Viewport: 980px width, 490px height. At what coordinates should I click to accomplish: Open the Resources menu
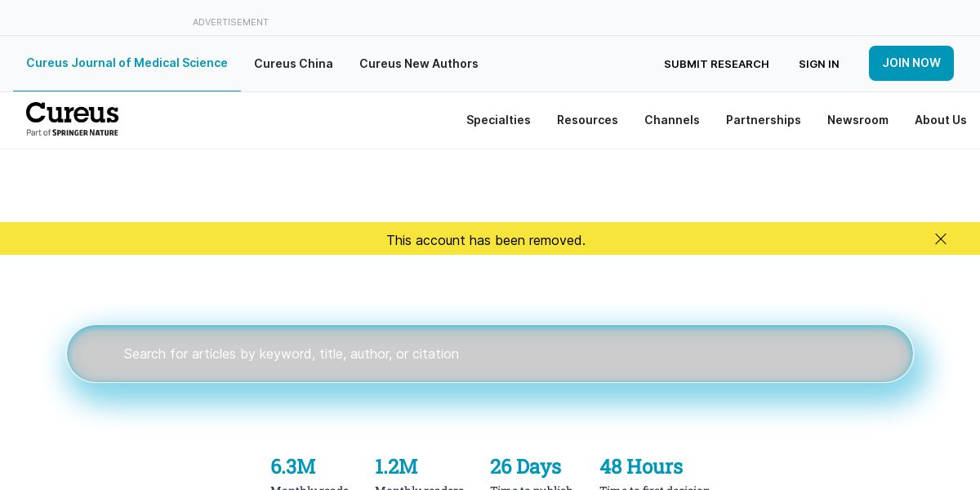pos(587,120)
